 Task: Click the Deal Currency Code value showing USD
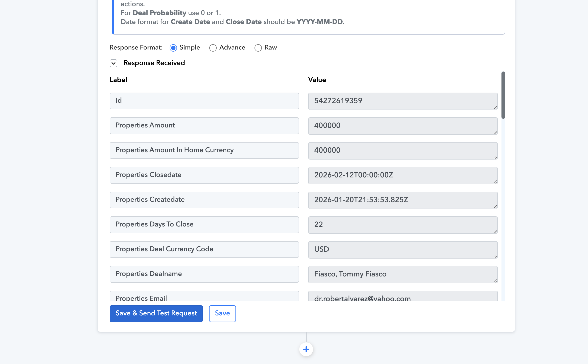click(402, 250)
